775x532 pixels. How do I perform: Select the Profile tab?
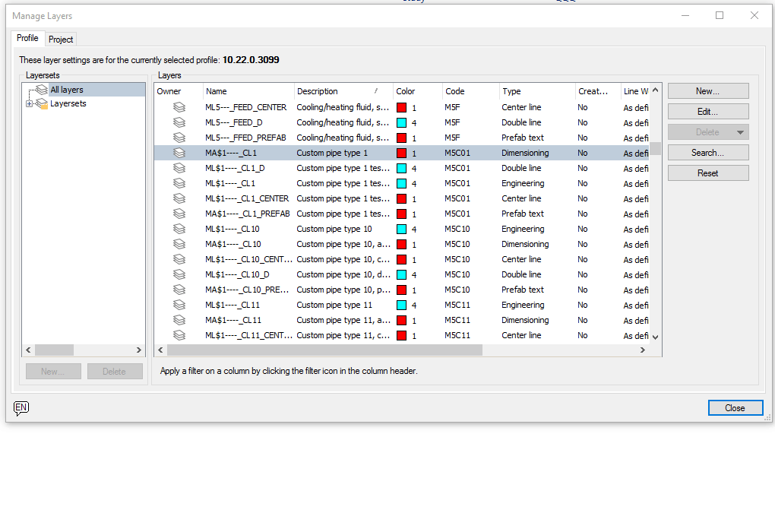(27, 38)
